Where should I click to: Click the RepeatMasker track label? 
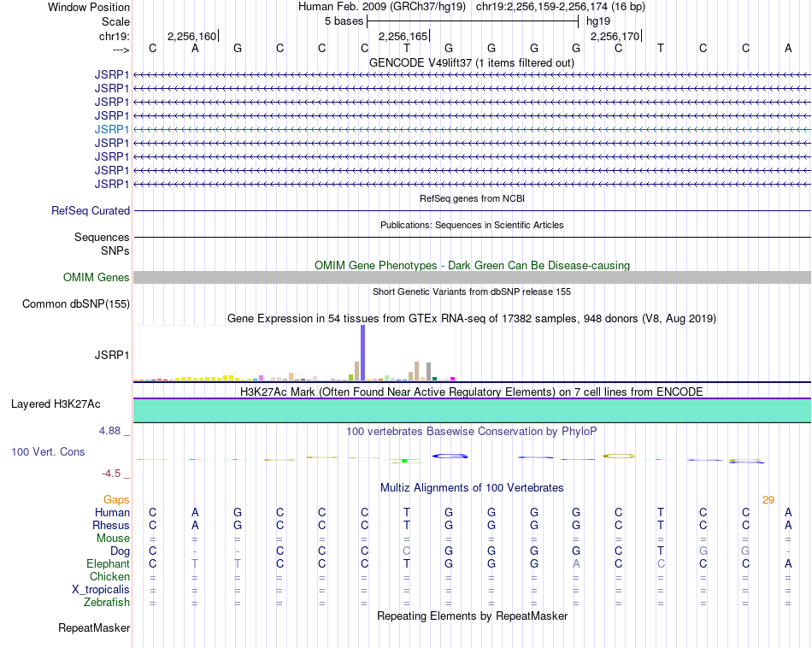click(x=94, y=627)
